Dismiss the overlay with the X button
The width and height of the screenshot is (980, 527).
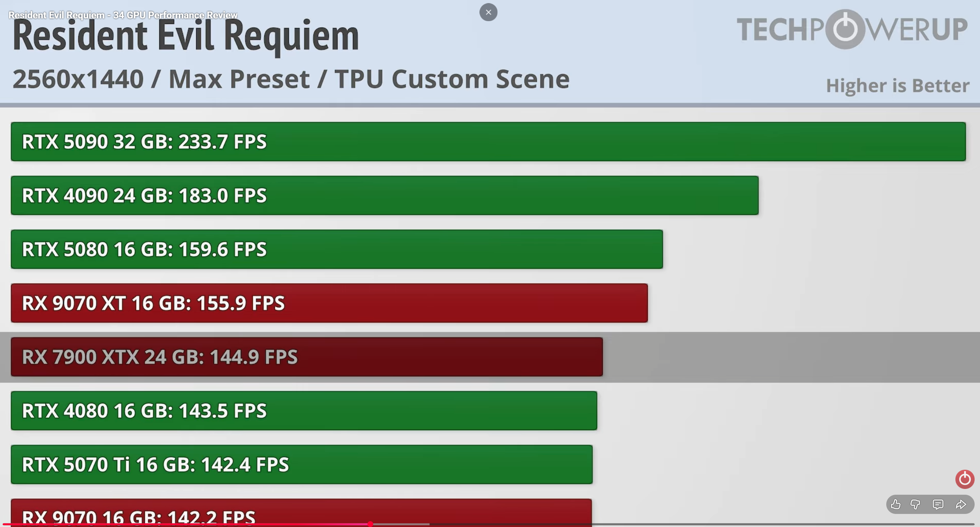(x=488, y=12)
